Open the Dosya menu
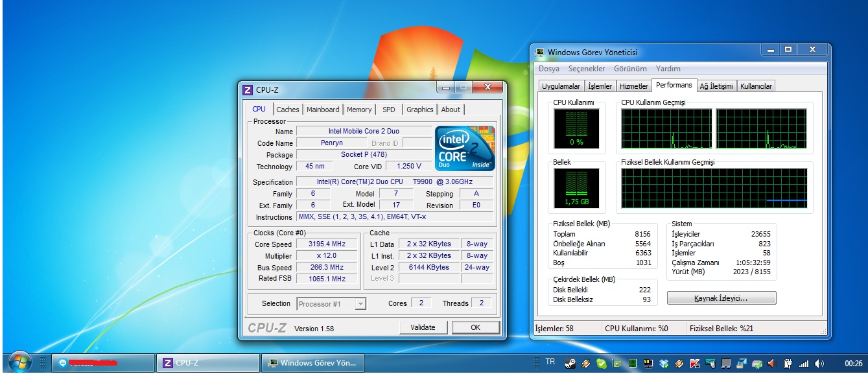 [548, 69]
